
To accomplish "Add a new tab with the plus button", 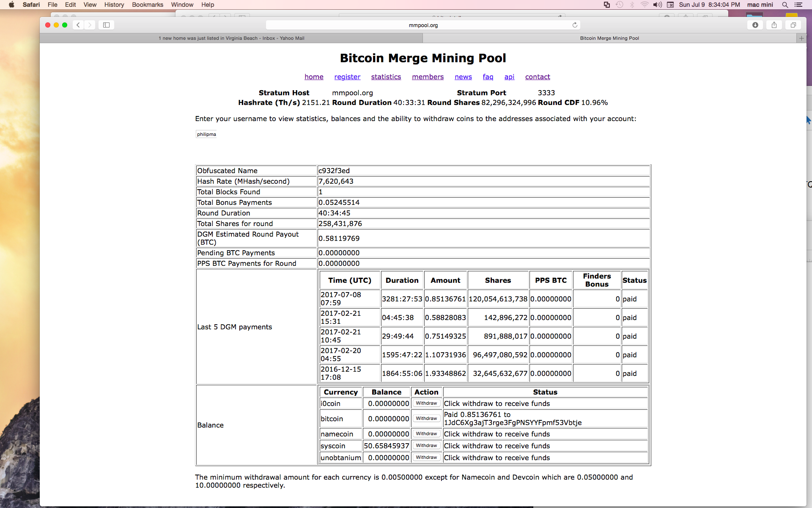I will click(801, 38).
